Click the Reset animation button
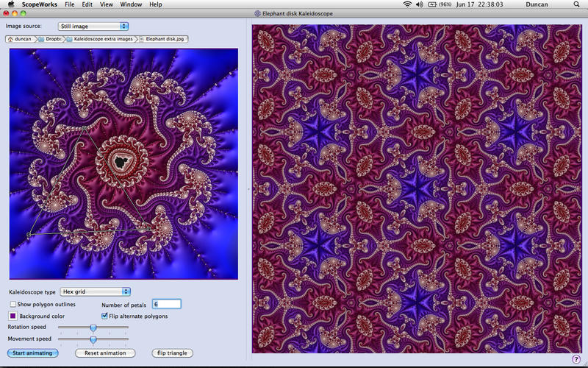This screenshot has height=368, width=588. coord(105,353)
